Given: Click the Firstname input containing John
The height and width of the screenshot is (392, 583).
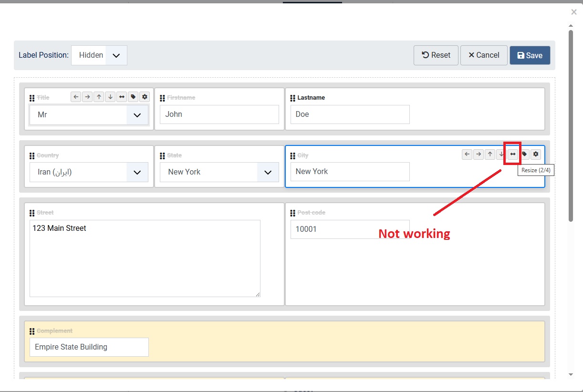Looking at the screenshot, I should pos(219,114).
